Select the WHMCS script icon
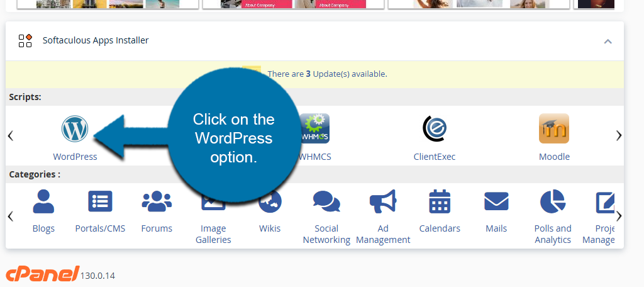The image size is (644, 287). point(314,129)
